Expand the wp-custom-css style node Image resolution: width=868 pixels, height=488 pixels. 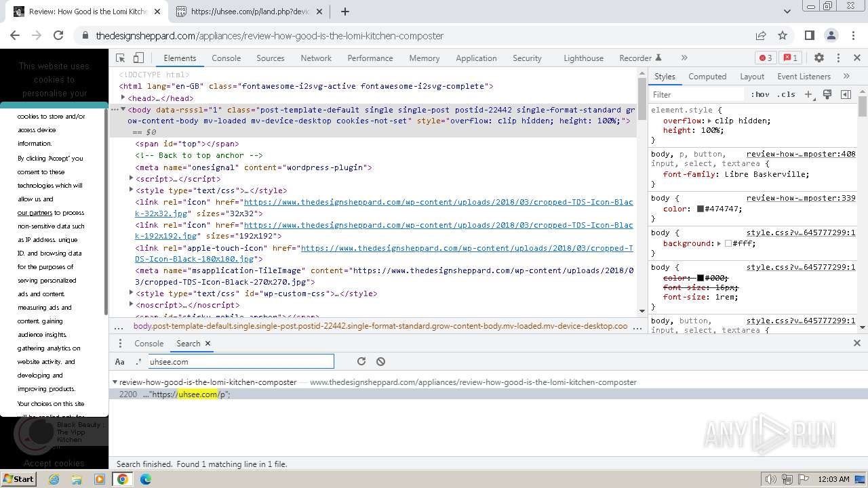[131, 293]
